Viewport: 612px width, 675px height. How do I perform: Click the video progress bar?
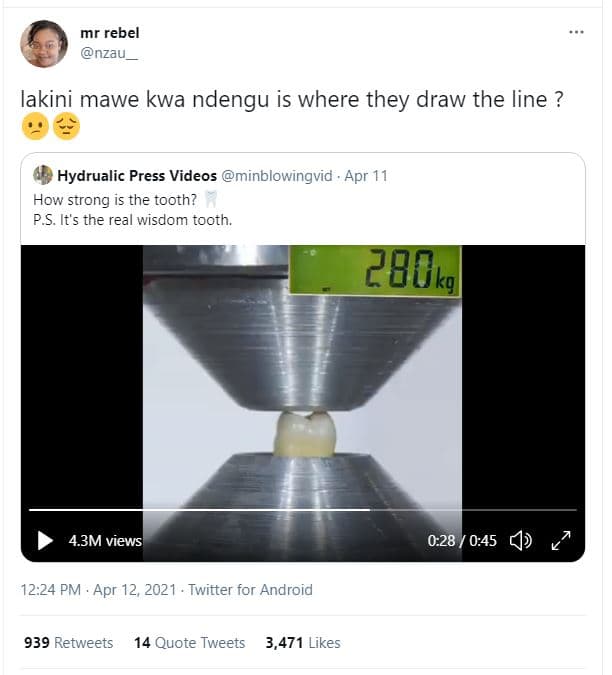click(302, 510)
